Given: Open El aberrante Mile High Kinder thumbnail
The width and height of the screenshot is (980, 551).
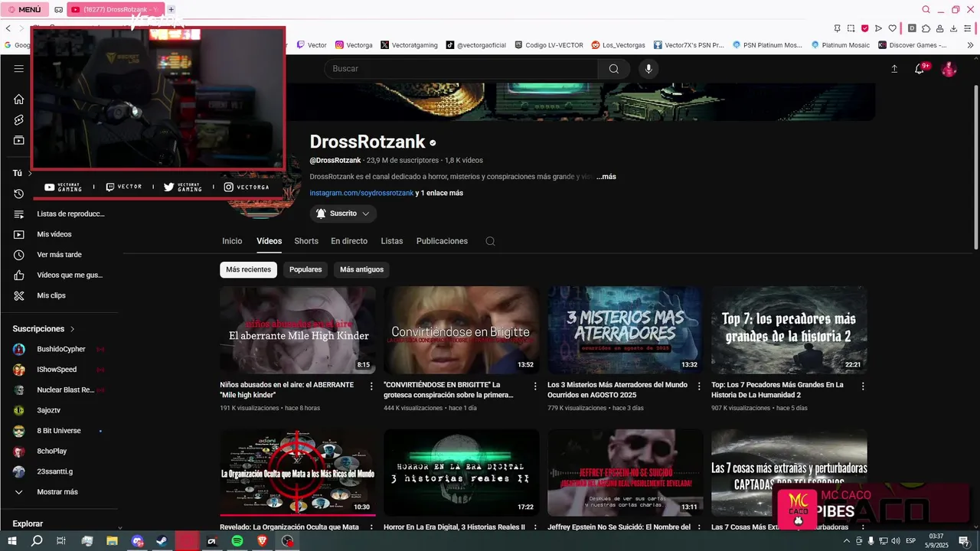Looking at the screenshot, I should 298,330.
